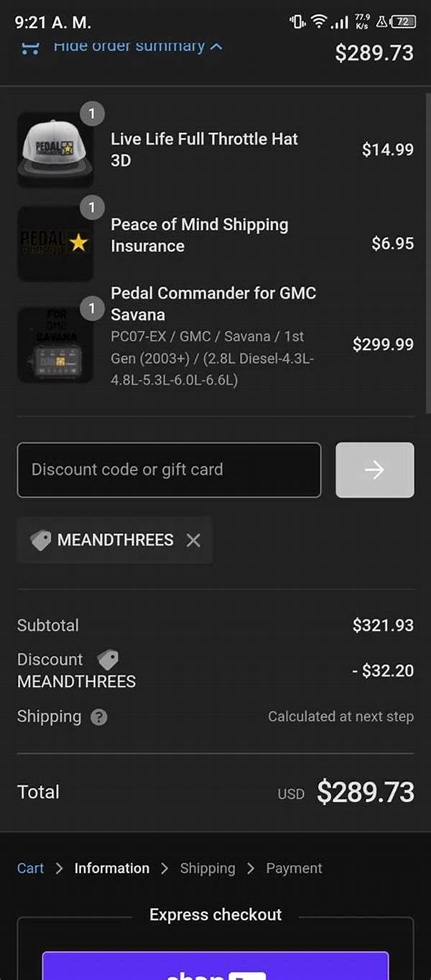
Task: Pay with the Shop Pay express button
Action: pyautogui.click(x=215, y=966)
